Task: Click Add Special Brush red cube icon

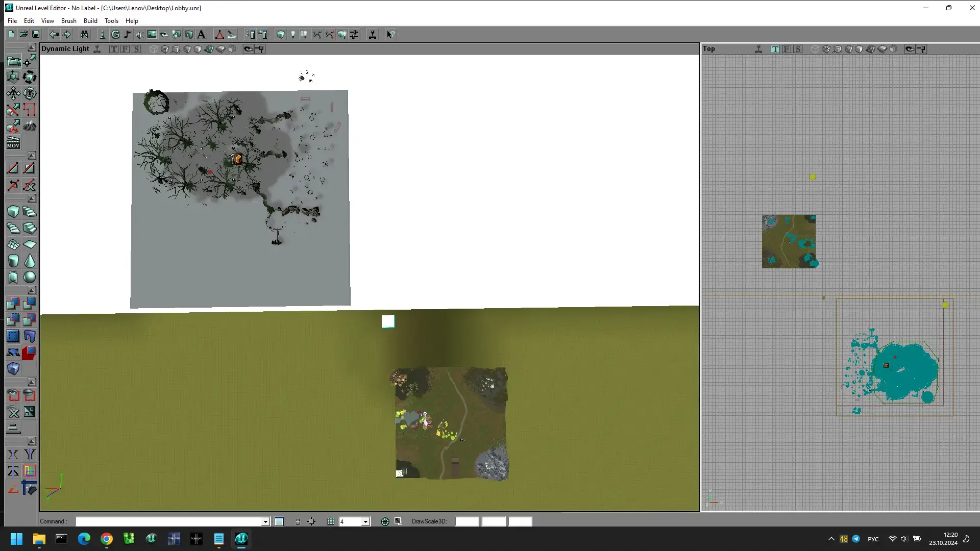Action: pyautogui.click(x=30, y=353)
